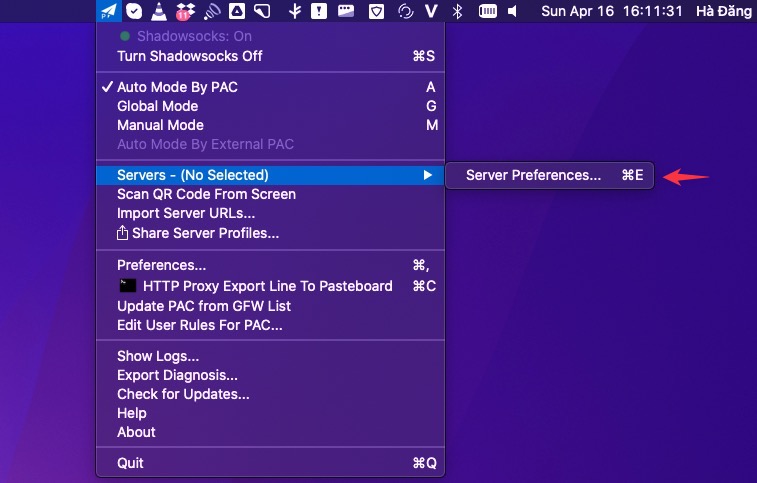
Task: Click the date and time in menu bar
Action: (612, 11)
